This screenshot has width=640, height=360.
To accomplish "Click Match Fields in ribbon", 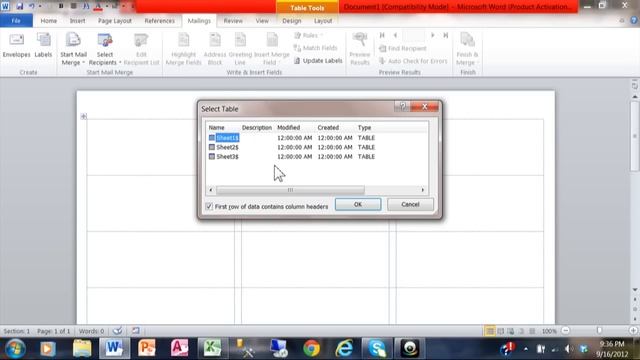I will point(316,48).
